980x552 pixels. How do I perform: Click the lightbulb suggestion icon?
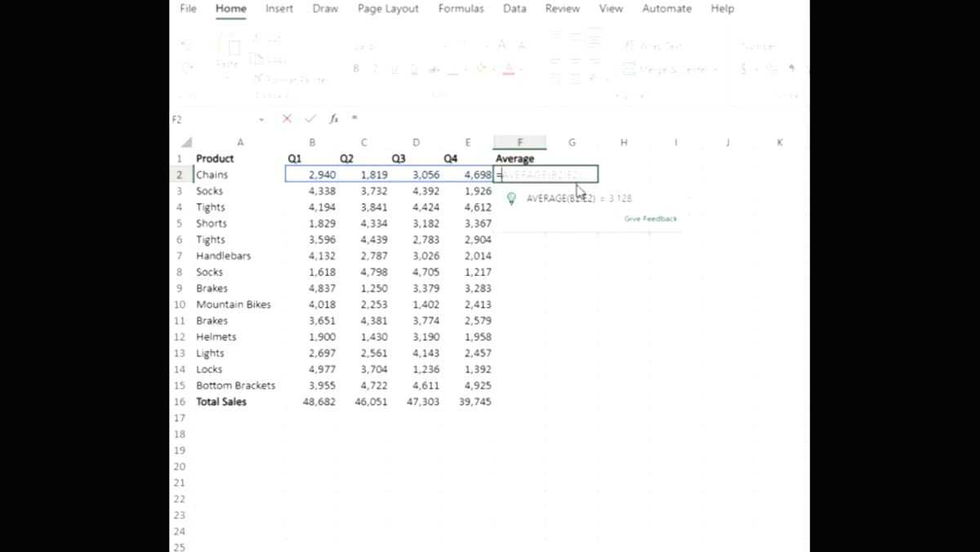511,198
